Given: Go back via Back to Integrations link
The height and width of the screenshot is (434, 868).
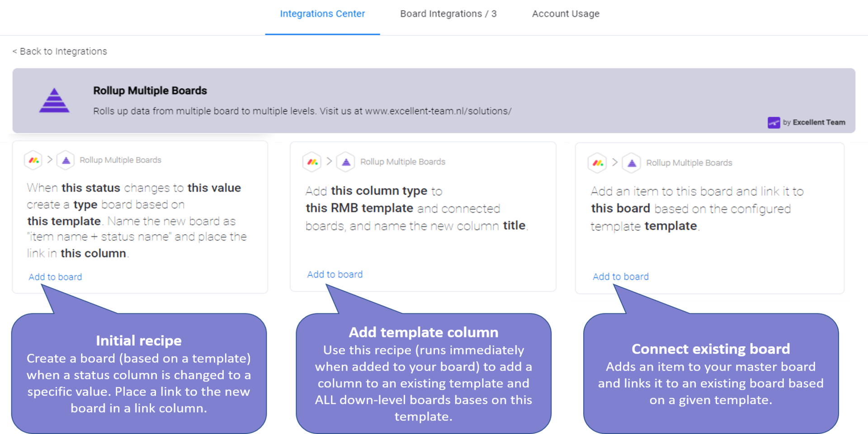Looking at the screenshot, I should click(60, 52).
